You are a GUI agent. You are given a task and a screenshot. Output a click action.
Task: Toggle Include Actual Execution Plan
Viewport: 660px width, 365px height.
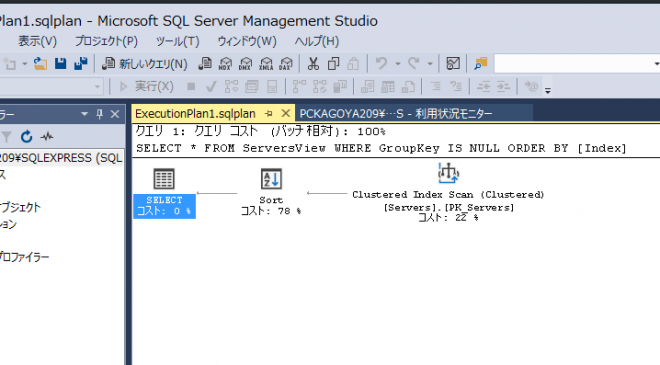click(x=299, y=87)
